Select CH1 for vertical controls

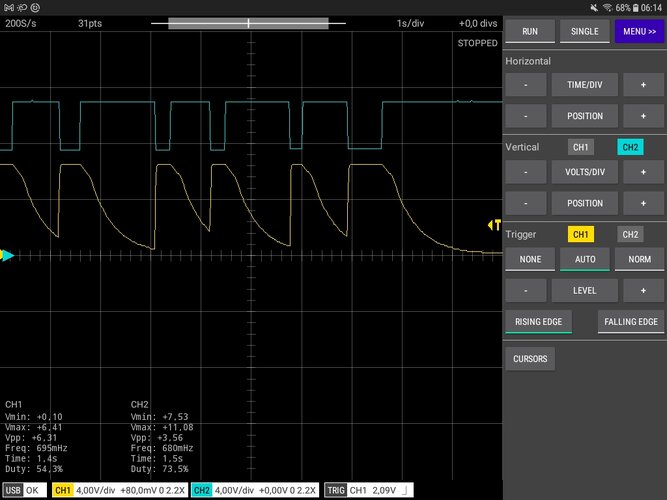(580, 147)
